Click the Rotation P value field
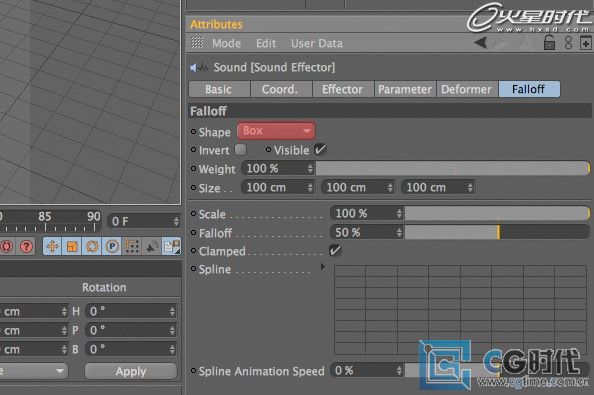 point(131,330)
